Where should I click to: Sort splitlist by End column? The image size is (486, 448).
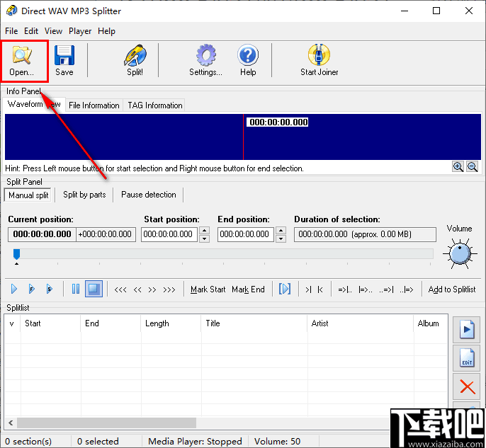pos(111,323)
